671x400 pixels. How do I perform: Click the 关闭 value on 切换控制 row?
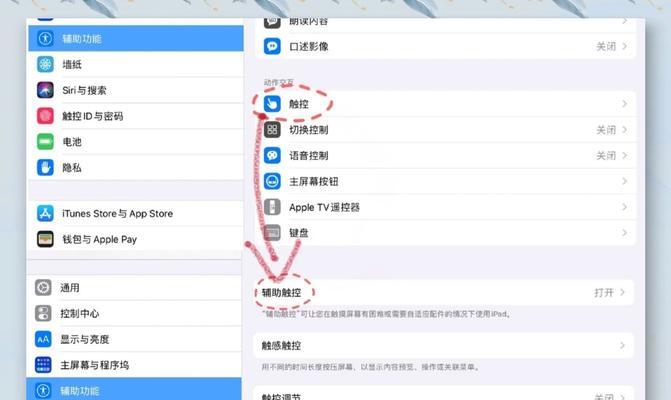[606, 130]
